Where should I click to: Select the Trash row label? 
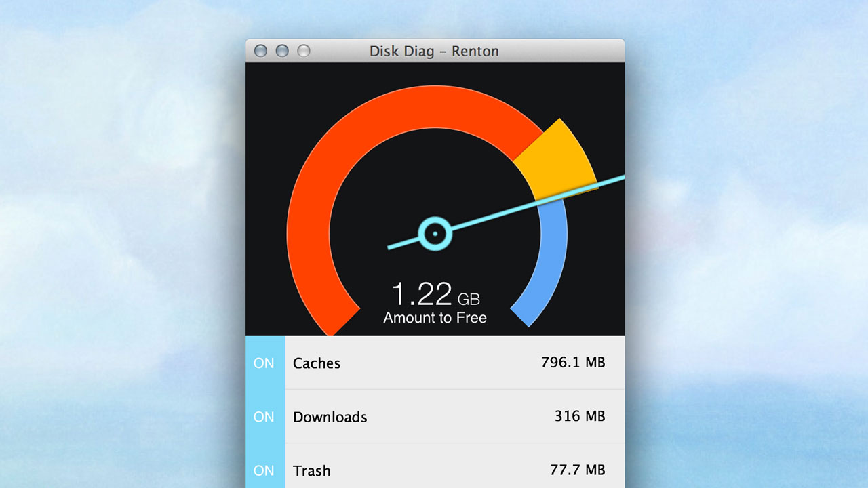tap(312, 470)
